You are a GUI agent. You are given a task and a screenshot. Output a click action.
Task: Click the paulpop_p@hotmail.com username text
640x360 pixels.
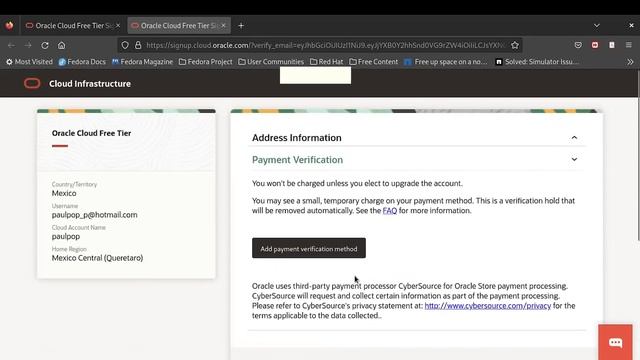[x=94, y=215]
